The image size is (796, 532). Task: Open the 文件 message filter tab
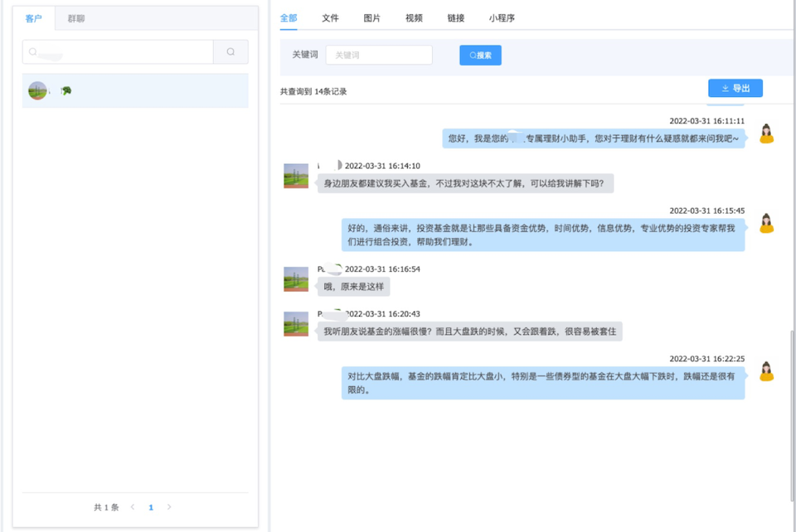[330, 18]
